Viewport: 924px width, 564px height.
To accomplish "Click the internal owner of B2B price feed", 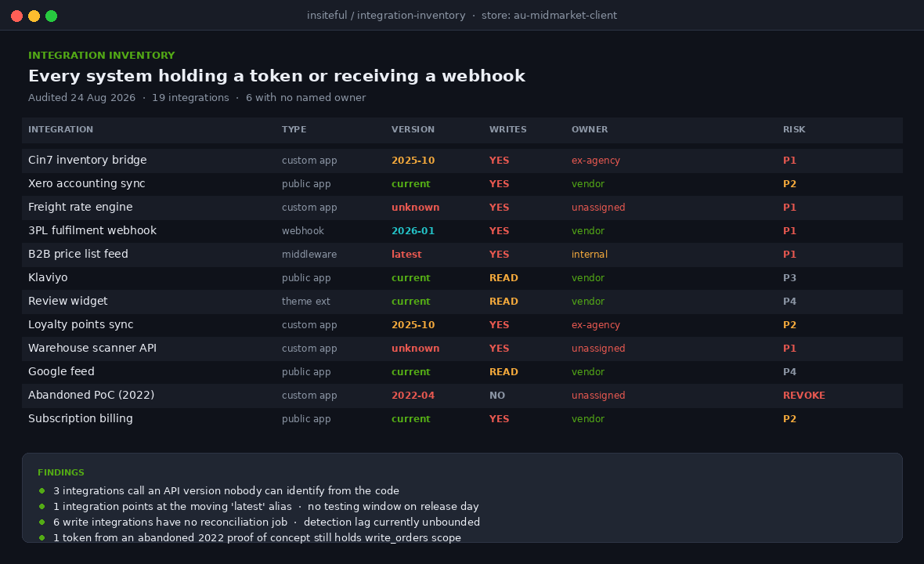I will [x=590, y=255].
